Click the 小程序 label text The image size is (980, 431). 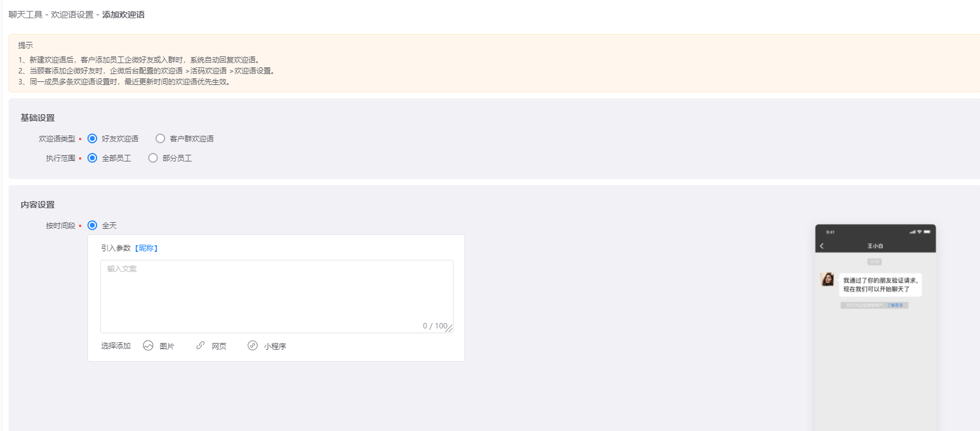pos(275,346)
